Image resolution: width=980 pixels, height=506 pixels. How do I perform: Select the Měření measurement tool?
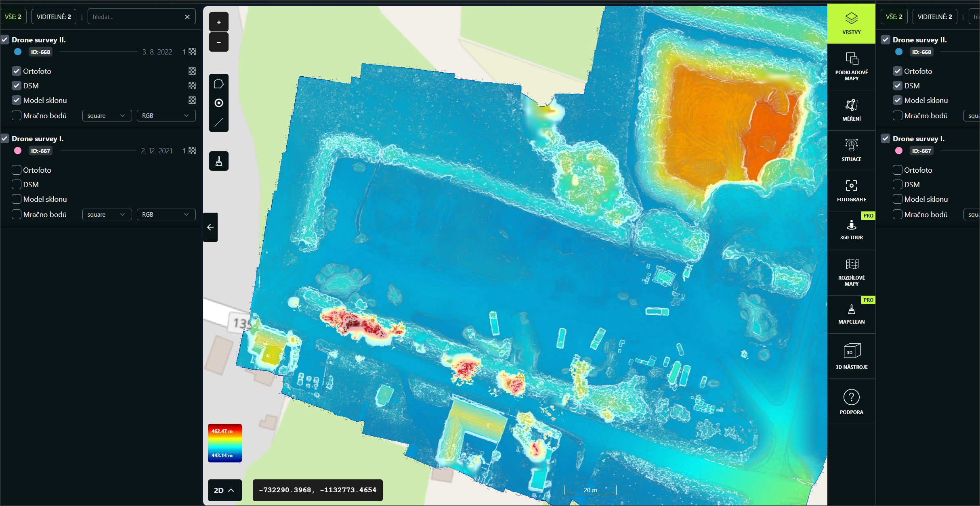click(x=851, y=110)
